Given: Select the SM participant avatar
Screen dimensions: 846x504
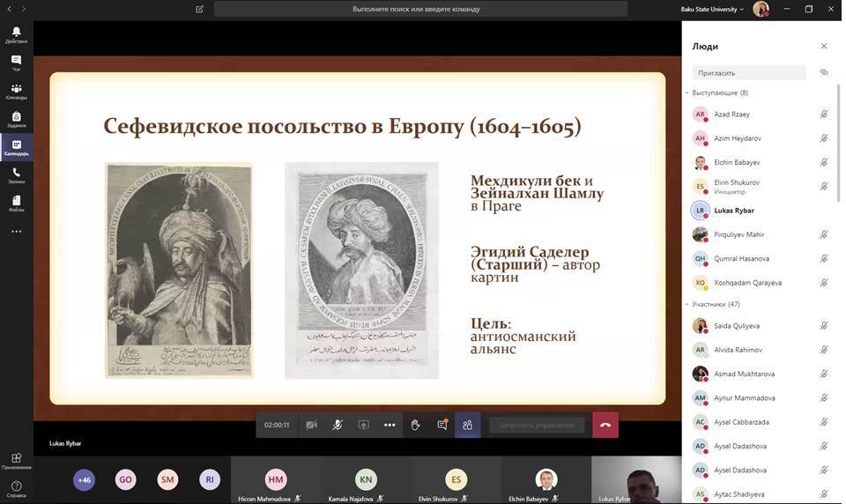Looking at the screenshot, I should (167, 479).
